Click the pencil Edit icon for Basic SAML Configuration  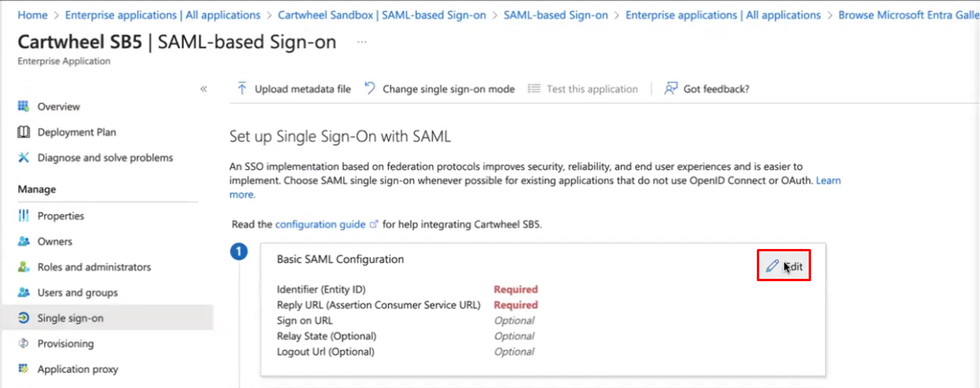[773, 266]
